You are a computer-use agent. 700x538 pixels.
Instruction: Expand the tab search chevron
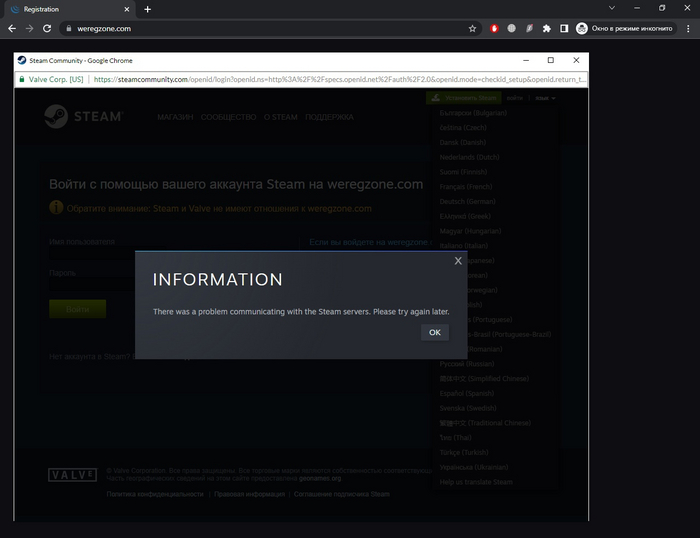coord(611,8)
